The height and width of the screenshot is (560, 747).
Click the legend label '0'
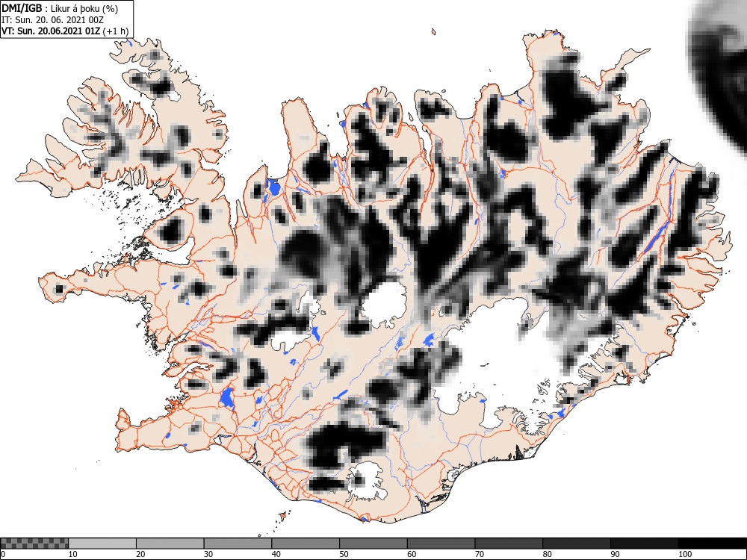coord(3,554)
